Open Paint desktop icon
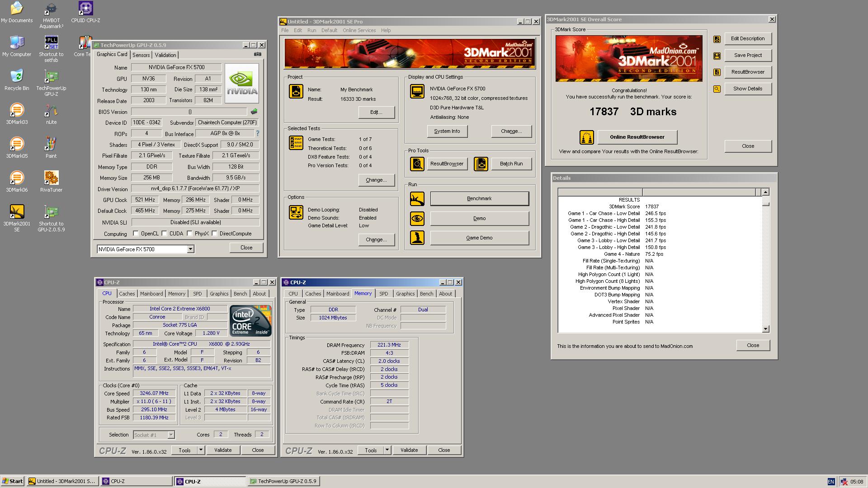 click(51, 148)
